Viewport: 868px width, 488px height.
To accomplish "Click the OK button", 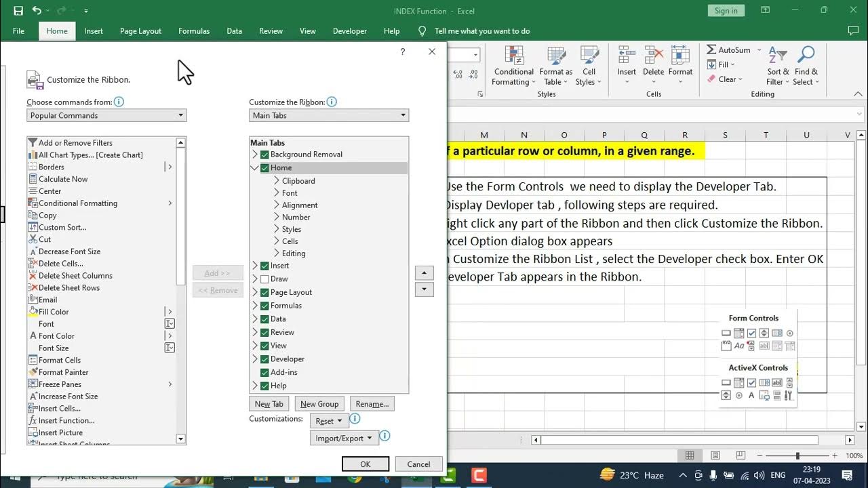I will click(x=366, y=464).
